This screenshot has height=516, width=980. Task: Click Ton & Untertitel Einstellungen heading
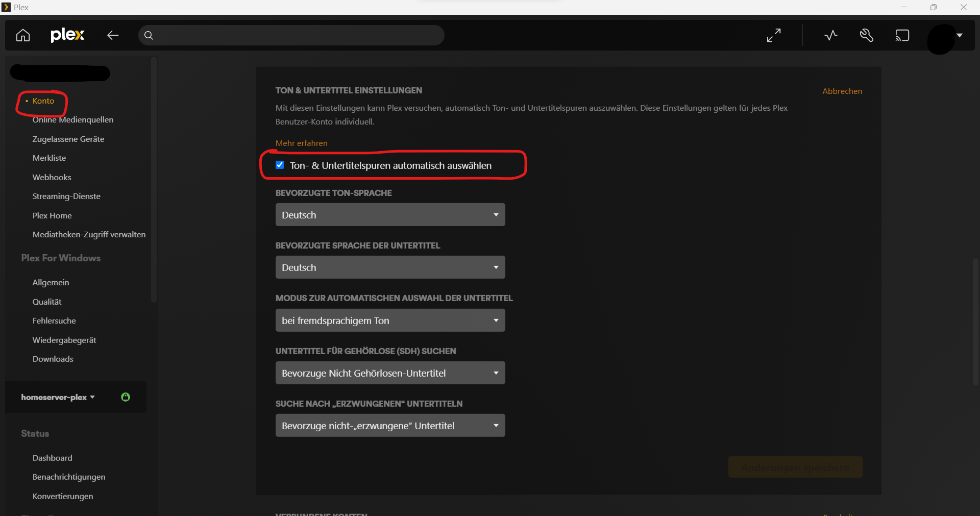pos(349,90)
